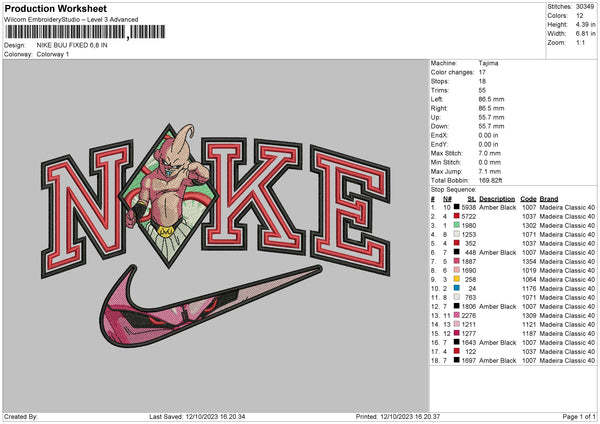Click the machine name Tajima
The image size is (600, 424).
point(488,63)
